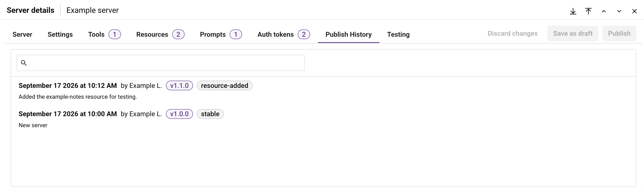Screen dimensions: 644x192
Task: Click the 'Server details' heading
Action: tap(30, 10)
